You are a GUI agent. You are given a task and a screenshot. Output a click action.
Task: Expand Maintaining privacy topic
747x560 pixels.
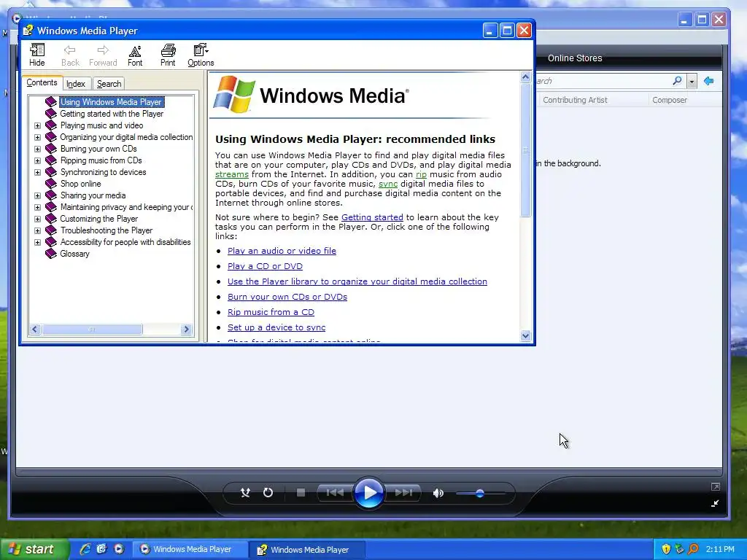click(x=37, y=207)
